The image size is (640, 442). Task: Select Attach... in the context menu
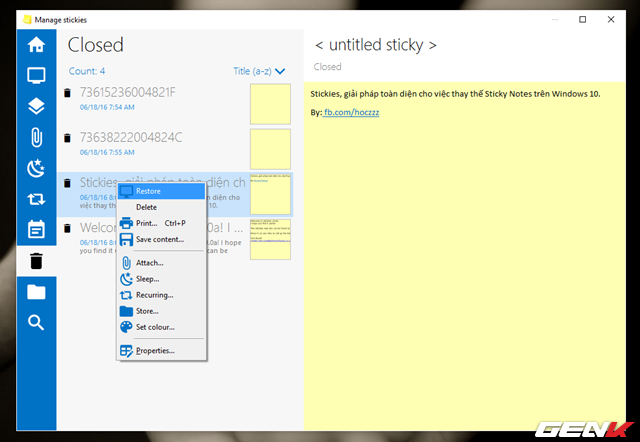[x=162, y=263]
